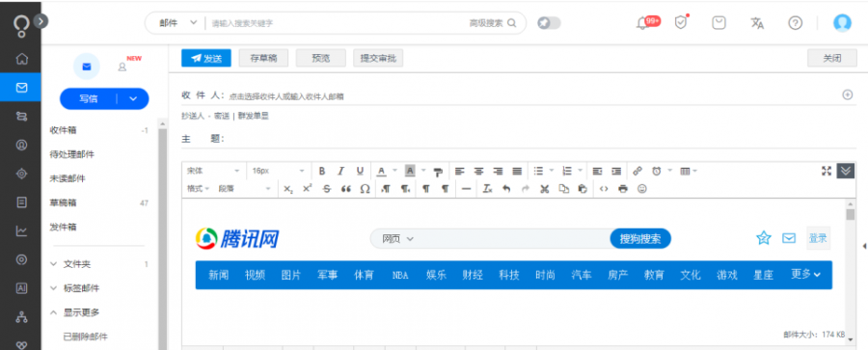This screenshot has width=868, height=350.
Task: Insert special character omega symbol
Action: click(365, 189)
